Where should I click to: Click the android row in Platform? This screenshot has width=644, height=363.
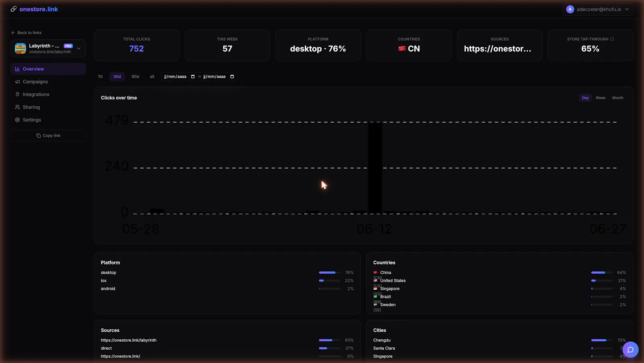[x=227, y=289]
